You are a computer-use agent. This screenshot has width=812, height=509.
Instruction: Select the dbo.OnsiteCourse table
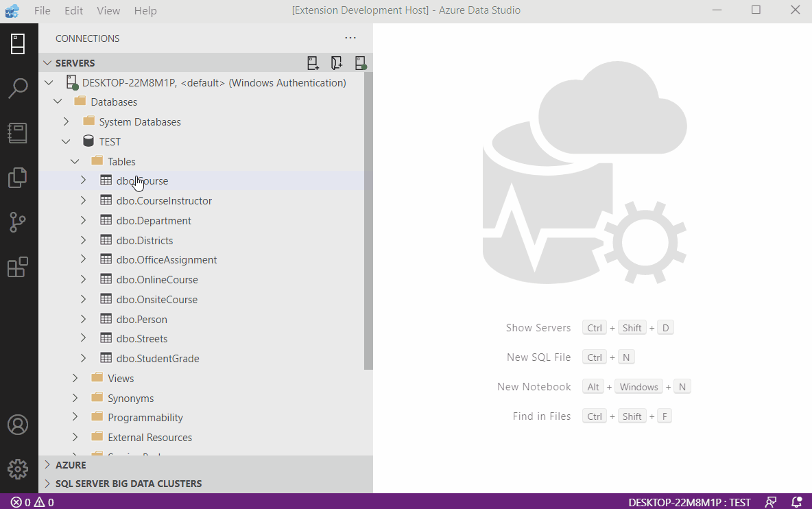click(157, 299)
